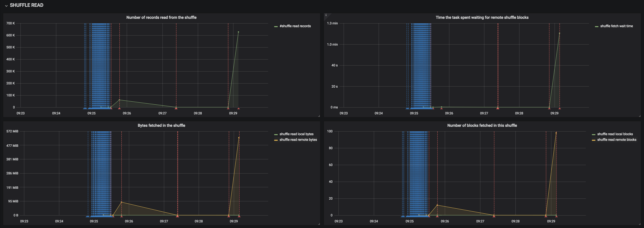Open the 'Bytes fetched in the shuffle' title menu
Image resolution: width=644 pixels, height=228 pixels.
point(161,125)
